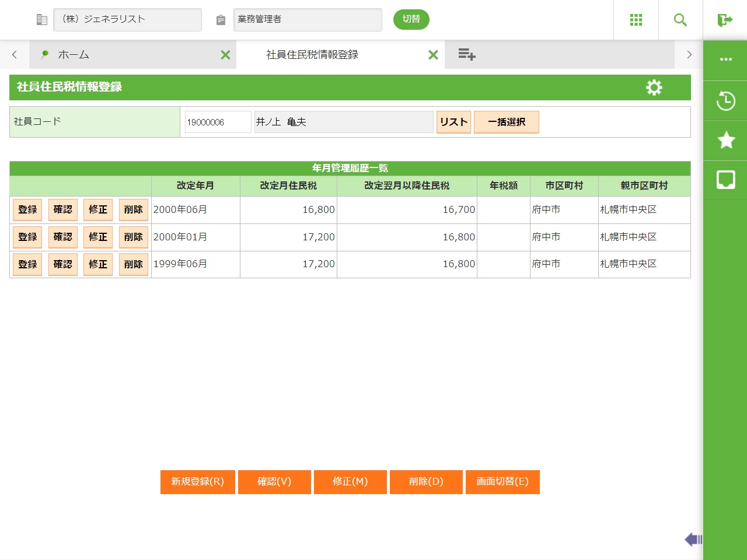The width and height of the screenshot is (747, 560).
Task: Close the 社員住民税情報登録 tab
Action: pos(433,55)
